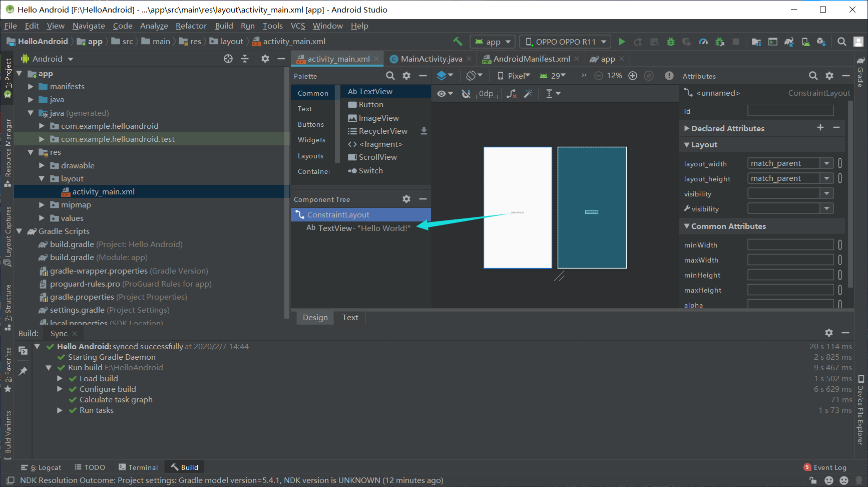Select Layouts palette category
The image size is (868, 487).
click(311, 156)
